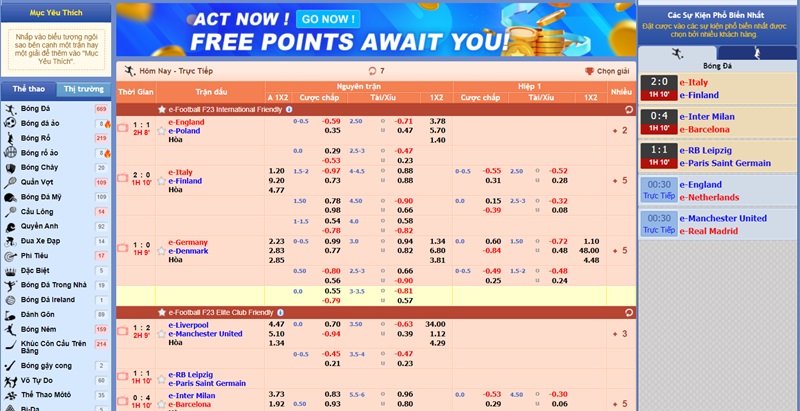Switch to Thị trường tab
Screen dimensions: 800x411
click(83, 89)
